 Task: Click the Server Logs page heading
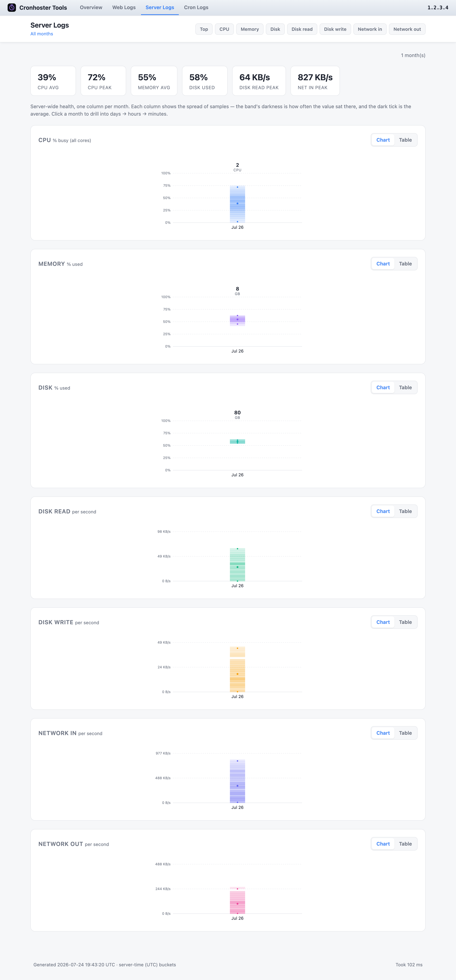coord(50,25)
